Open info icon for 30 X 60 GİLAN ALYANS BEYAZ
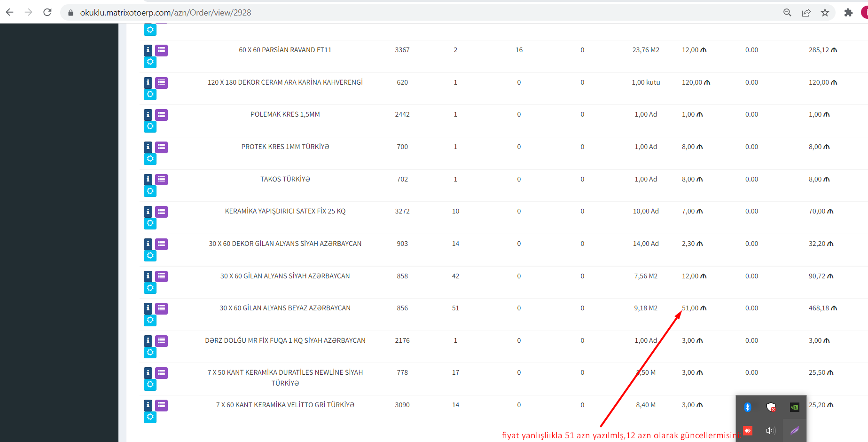This screenshot has width=868, height=442. (x=148, y=308)
